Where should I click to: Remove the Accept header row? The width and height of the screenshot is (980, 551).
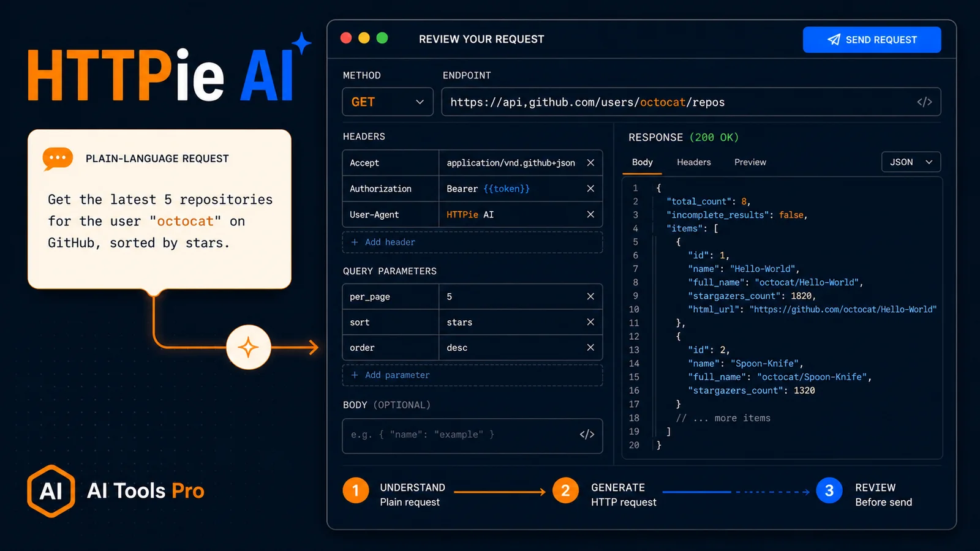(x=590, y=163)
